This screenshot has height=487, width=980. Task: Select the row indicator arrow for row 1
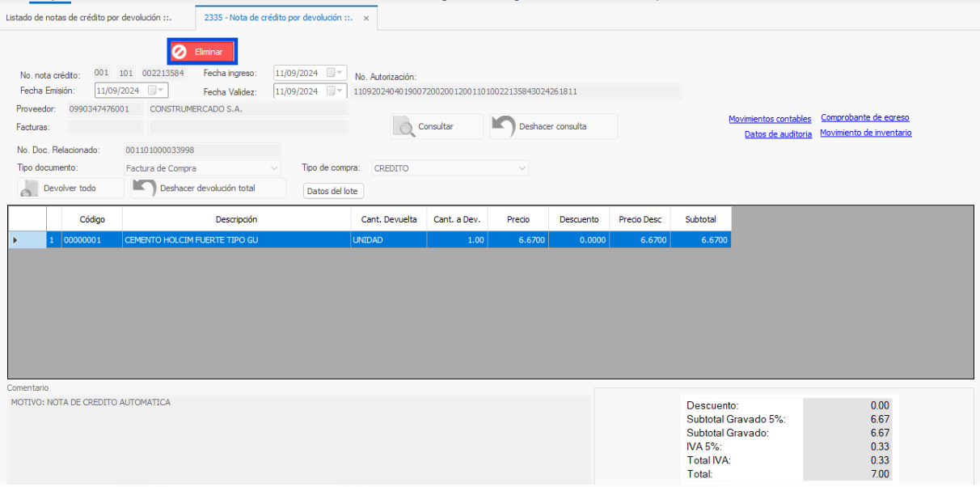[x=16, y=240]
